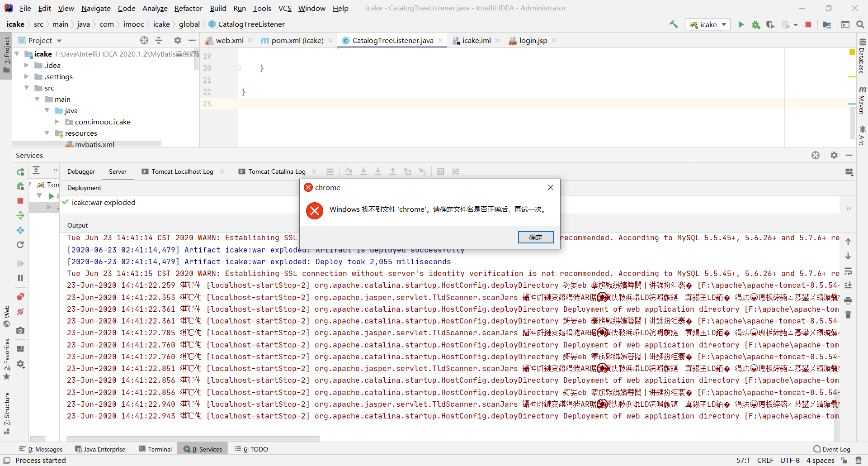This screenshot has height=466, width=868.
Task: Start debugging with the top toolbar bug icon
Action: 755,24
